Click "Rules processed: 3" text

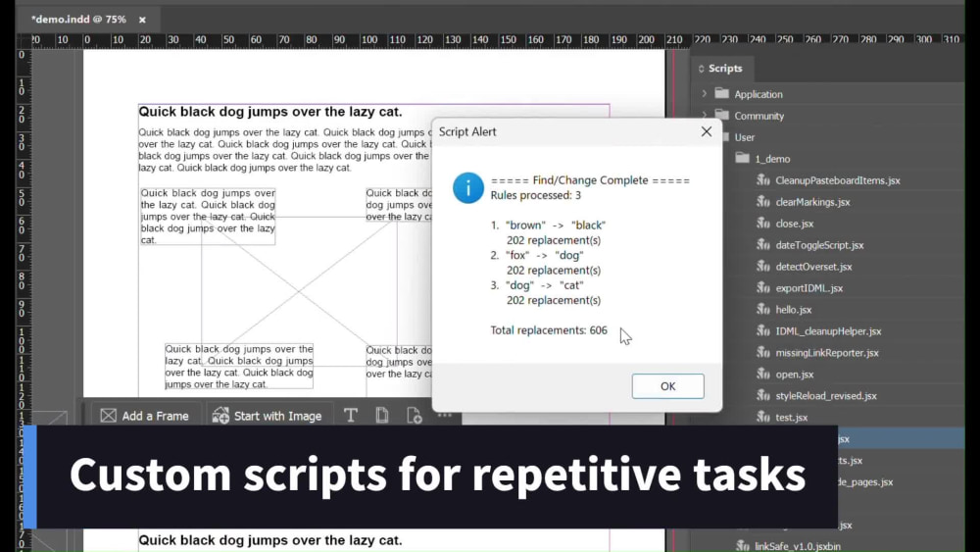click(536, 195)
